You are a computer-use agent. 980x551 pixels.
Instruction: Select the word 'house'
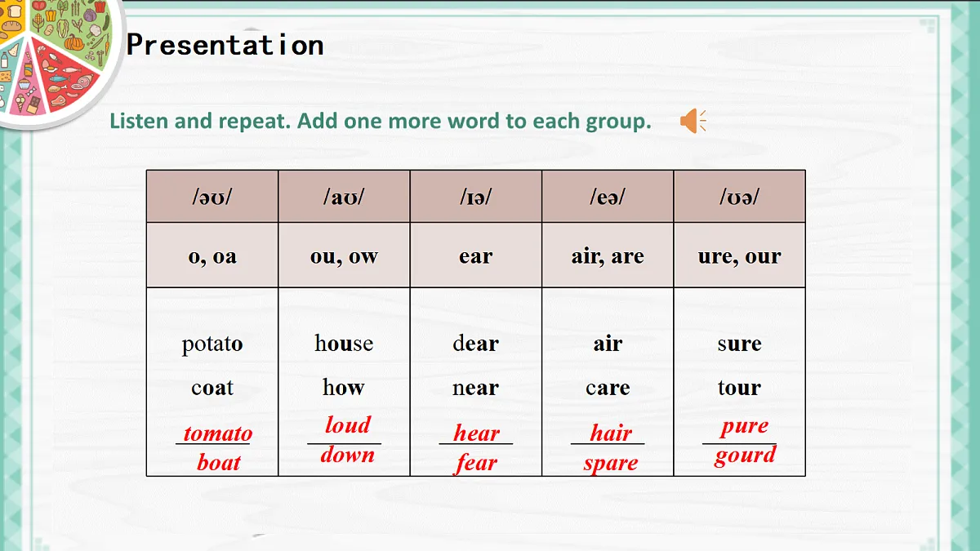click(344, 343)
